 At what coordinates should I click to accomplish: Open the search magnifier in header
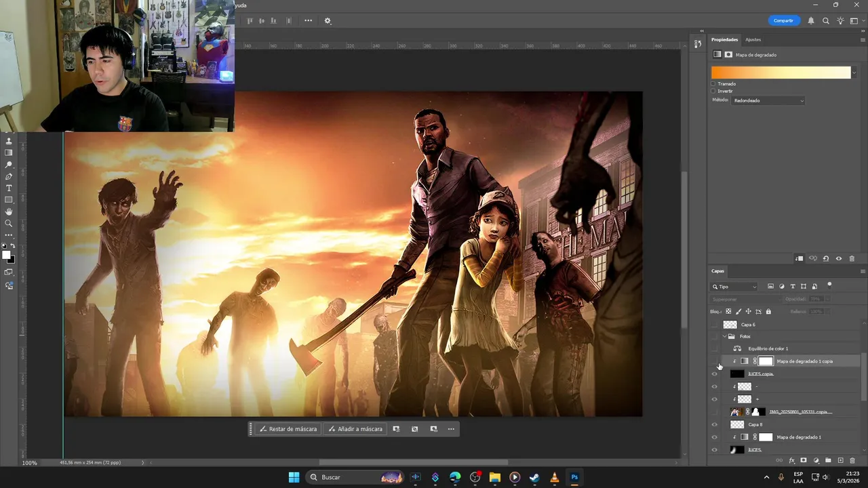click(x=826, y=21)
